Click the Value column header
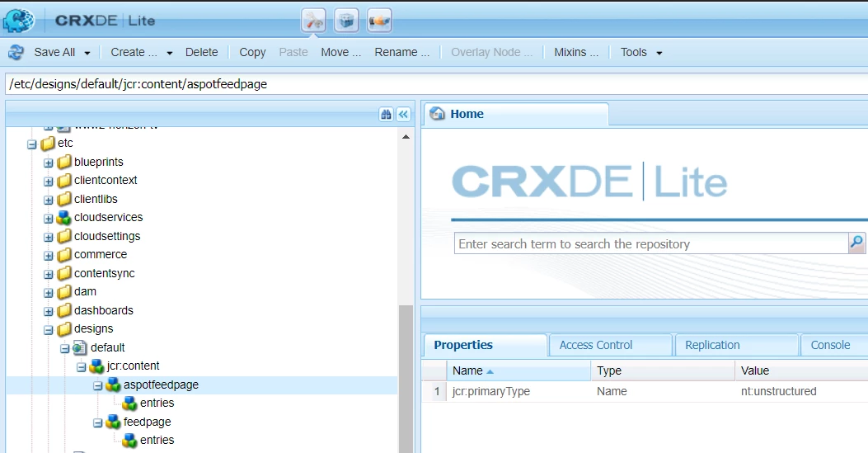Screen dimensions: 868x453 point(801,370)
